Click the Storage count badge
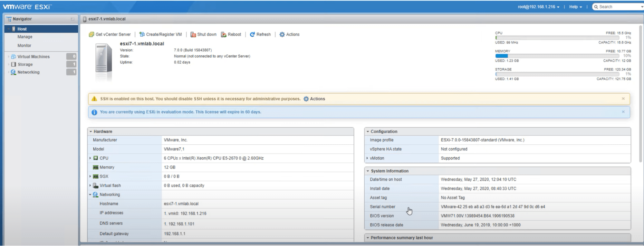This screenshot has width=644, height=246. [x=72, y=64]
